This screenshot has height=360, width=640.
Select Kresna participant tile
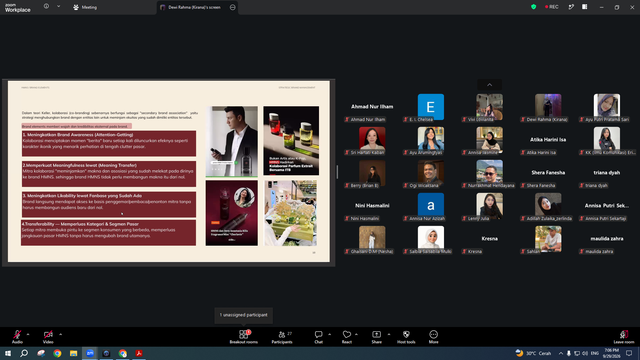489,240
